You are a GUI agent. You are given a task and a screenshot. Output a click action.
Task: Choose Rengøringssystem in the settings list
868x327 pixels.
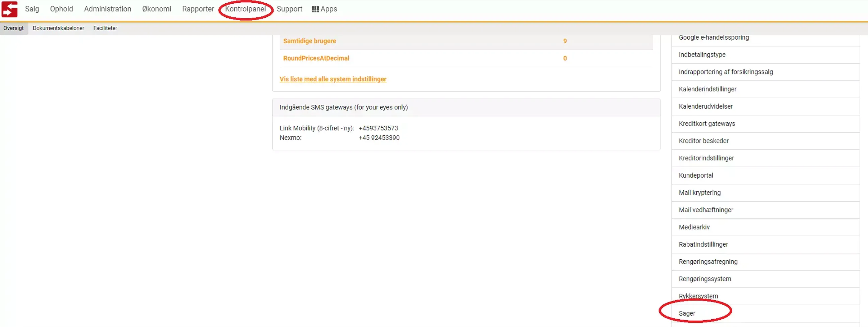704,279
